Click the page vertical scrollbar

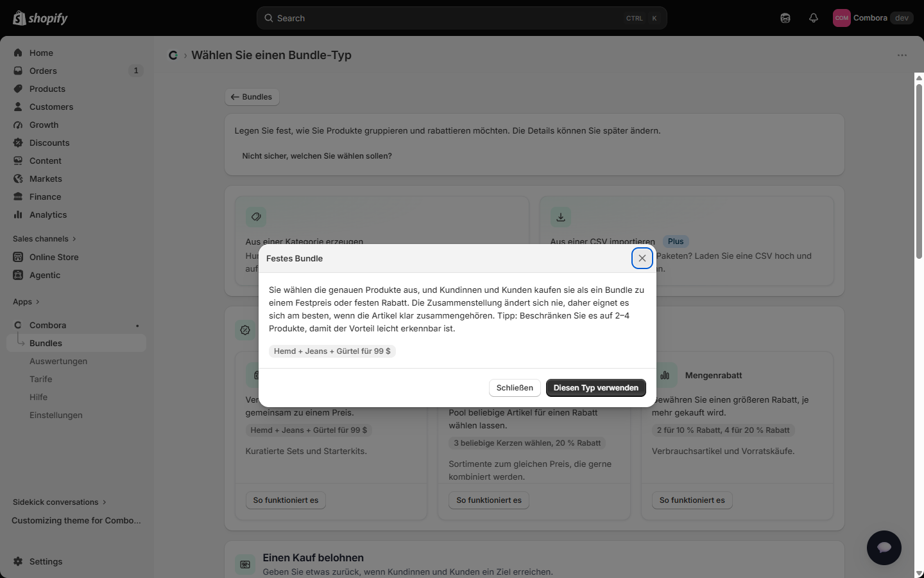coord(919,171)
